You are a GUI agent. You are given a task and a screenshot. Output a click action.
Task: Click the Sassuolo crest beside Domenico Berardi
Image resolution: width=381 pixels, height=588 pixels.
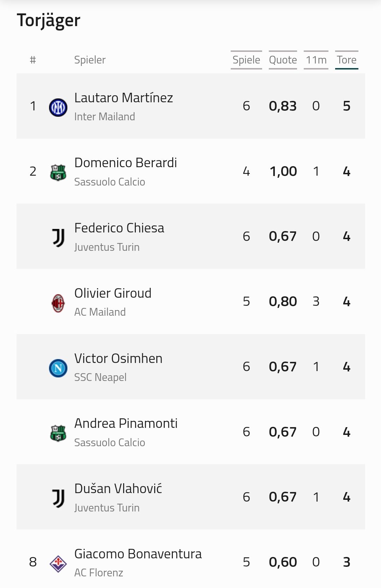pos(58,173)
